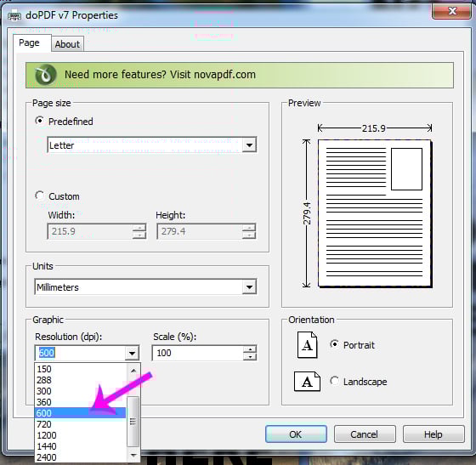The image size is (476, 465).
Task: Open the Letter page size dropdown
Action: 249,145
